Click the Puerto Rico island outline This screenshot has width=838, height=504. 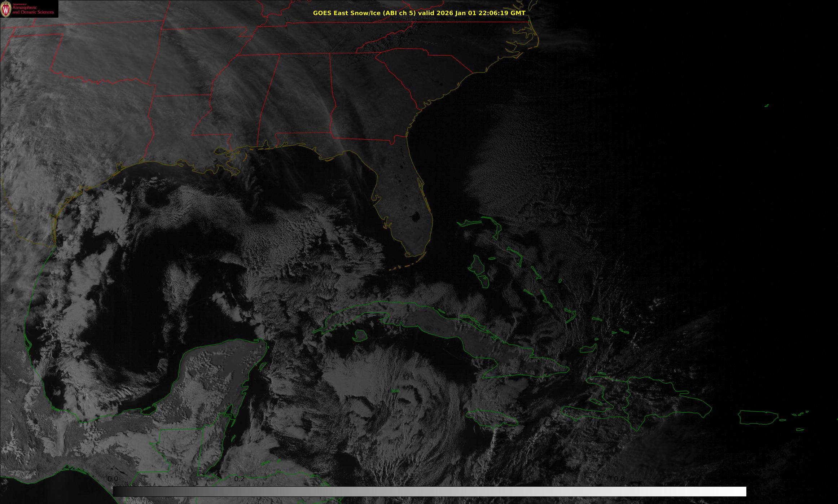758,417
